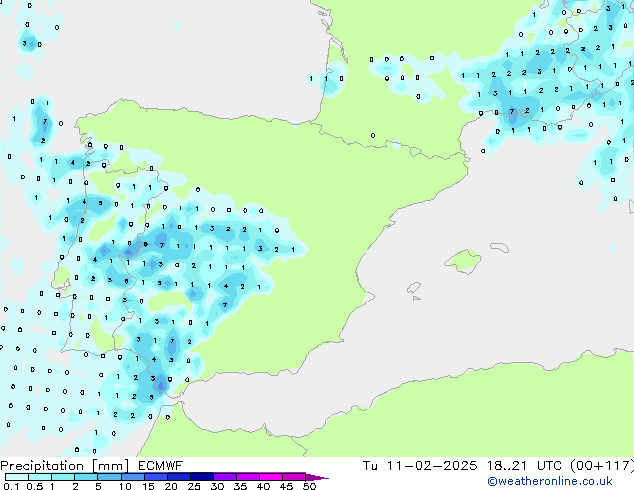634x490 pixels.
Task: Click the 35–40 mm legend color swatch
Action: point(247,477)
